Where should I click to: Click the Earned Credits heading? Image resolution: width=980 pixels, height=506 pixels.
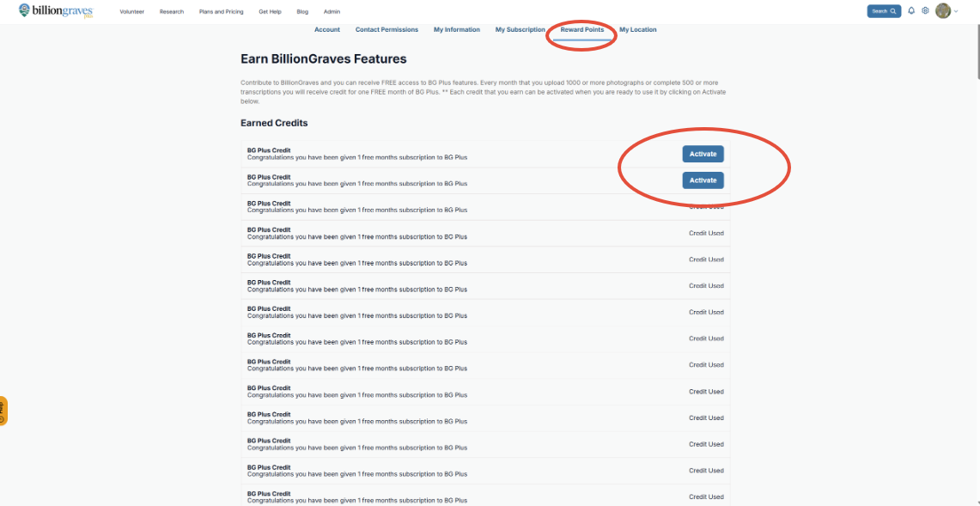(274, 123)
